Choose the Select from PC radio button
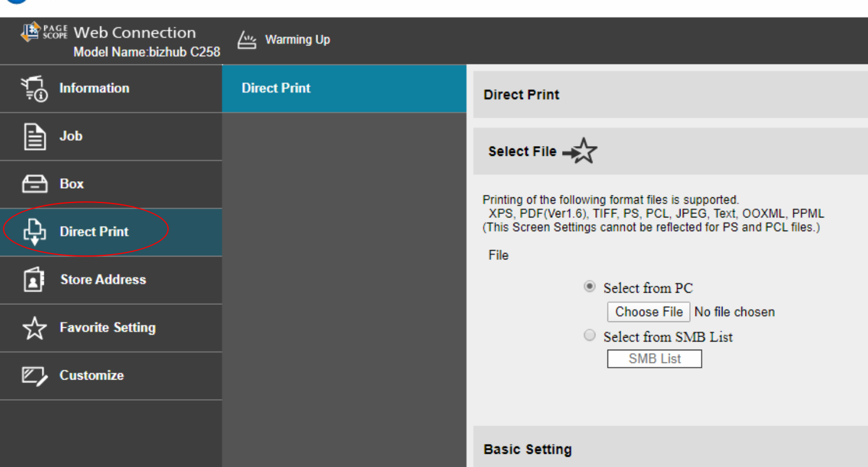The width and height of the screenshot is (868, 467). (590, 287)
